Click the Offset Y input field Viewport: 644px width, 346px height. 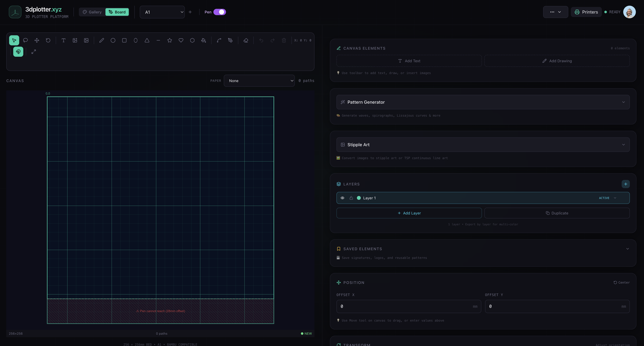[557, 307]
